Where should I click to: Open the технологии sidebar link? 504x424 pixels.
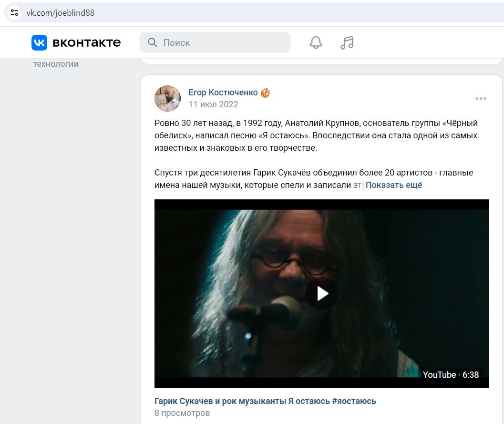[56, 64]
